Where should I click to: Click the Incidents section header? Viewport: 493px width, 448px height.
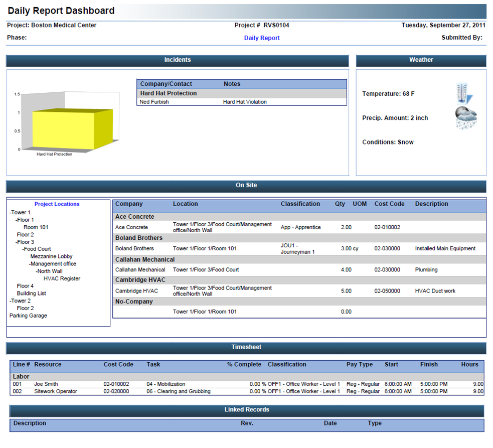(x=178, y=60)
